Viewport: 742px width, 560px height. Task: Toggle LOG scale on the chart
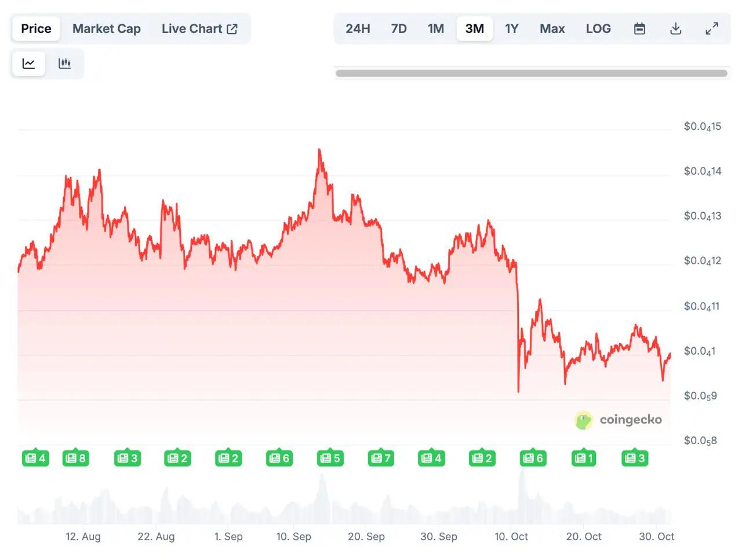[x=598, y=28]
